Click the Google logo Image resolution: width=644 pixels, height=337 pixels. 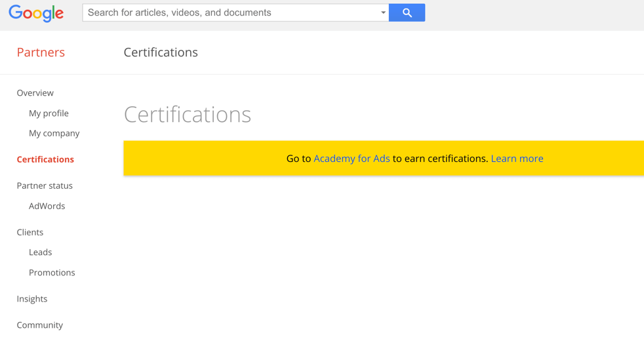[36, 13]
